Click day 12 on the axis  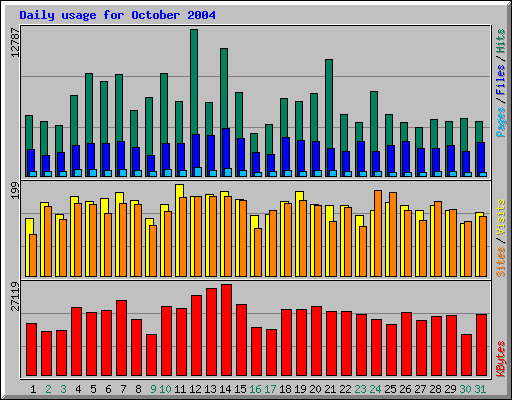195,389
